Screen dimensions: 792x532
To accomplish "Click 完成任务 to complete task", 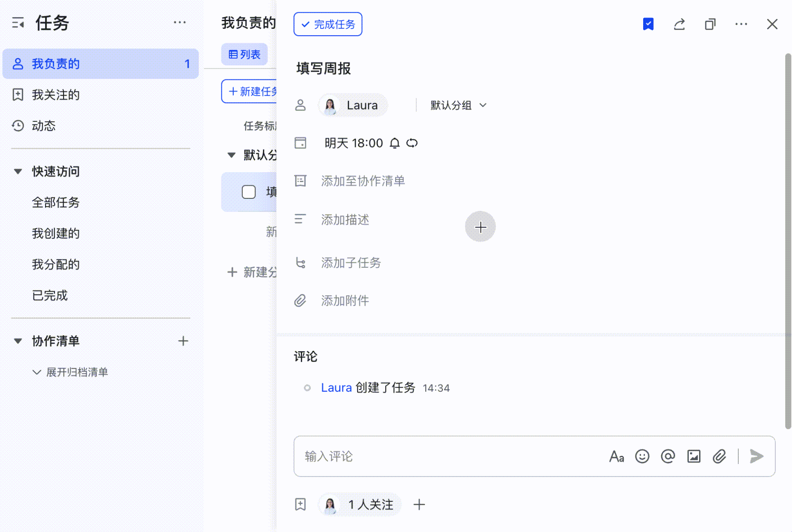I will coord(328,24).
